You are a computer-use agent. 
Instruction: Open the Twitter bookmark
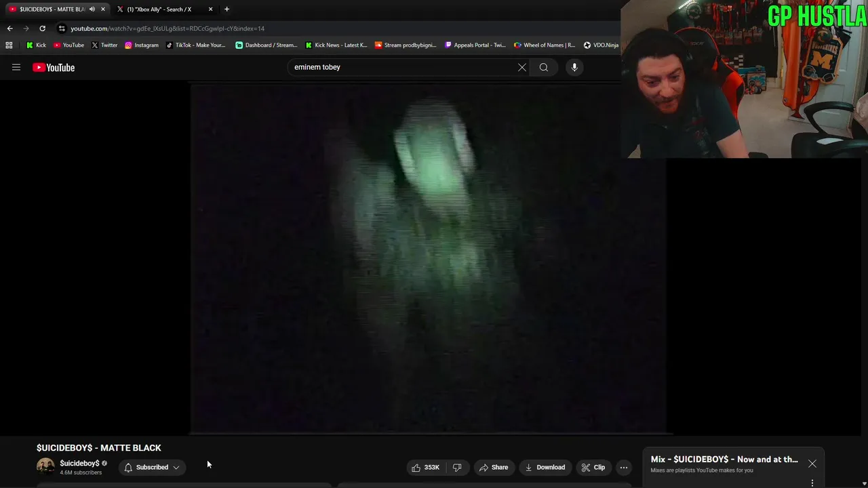pyautogui.click(x=104, y=45)
